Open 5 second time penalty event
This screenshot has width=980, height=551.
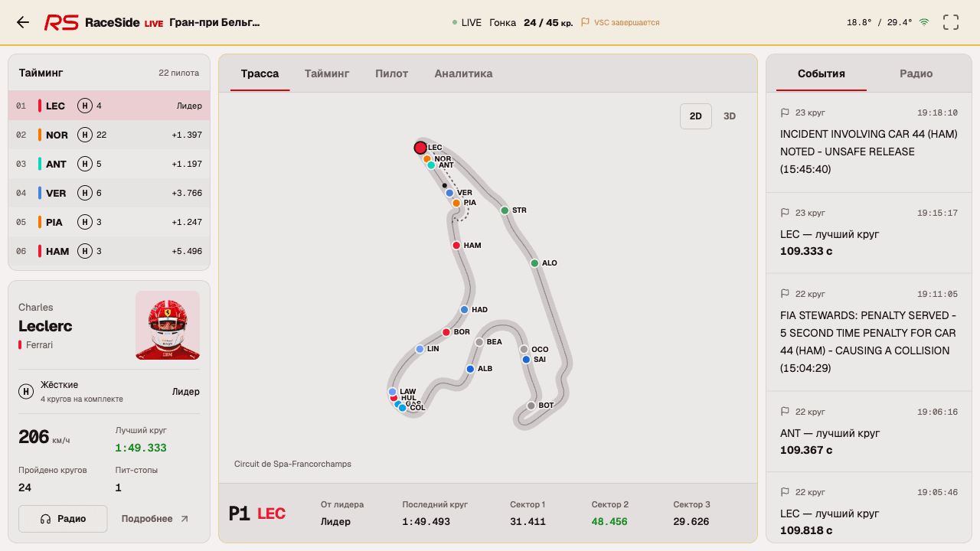pyautogui.click(x=869, y=333)
